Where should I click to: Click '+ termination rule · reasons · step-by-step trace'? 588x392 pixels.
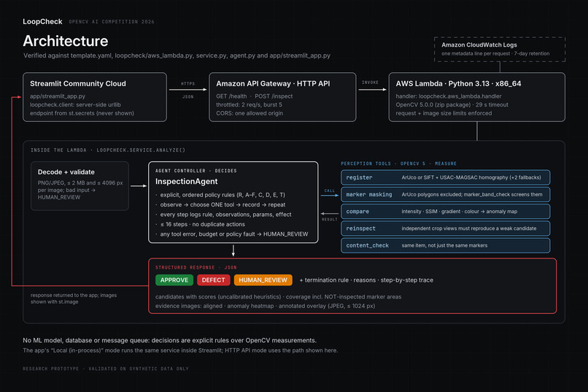click(x=366, y=280)
